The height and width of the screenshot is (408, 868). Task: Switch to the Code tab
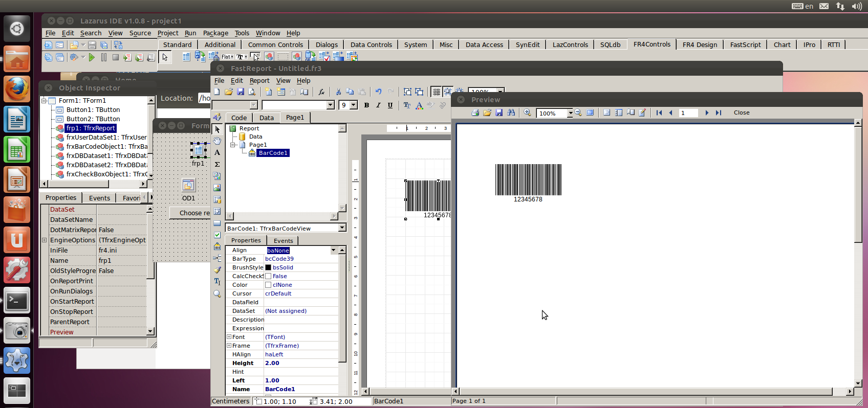tap(239, 118)
